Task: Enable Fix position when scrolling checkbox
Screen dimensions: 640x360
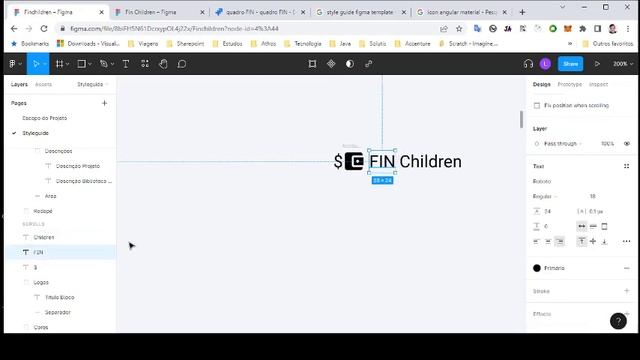Action: pyautogui.click(x=537, y=105)
